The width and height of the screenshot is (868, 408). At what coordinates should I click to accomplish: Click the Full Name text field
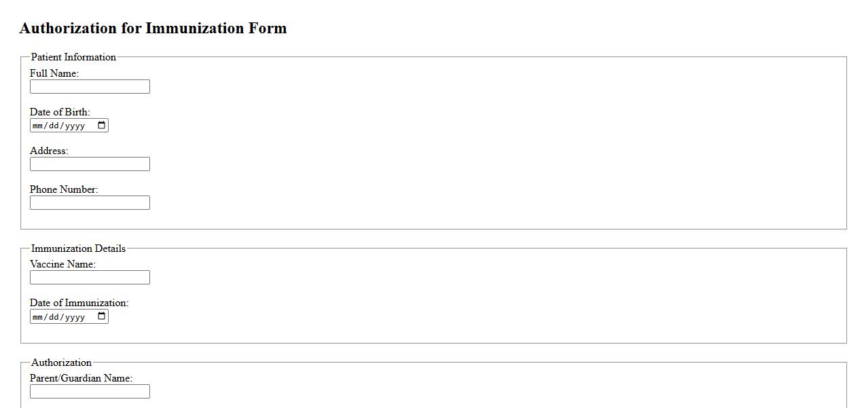tap(90, 87)
